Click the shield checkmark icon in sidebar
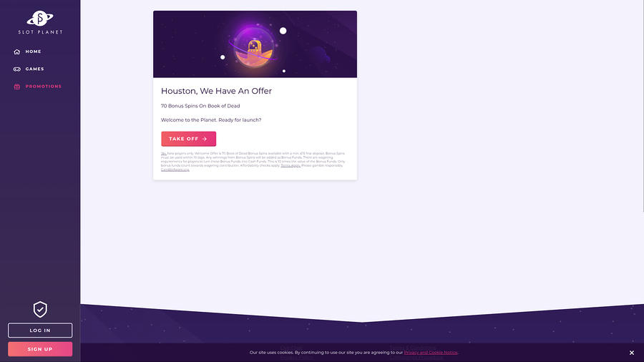644x362 pixels. [x=40, y=310]
